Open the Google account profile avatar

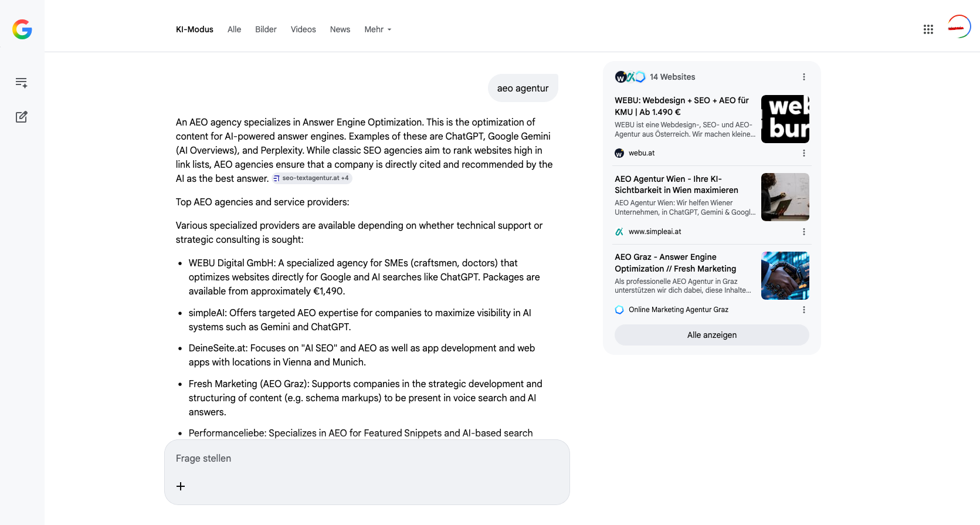pos(959,27)
